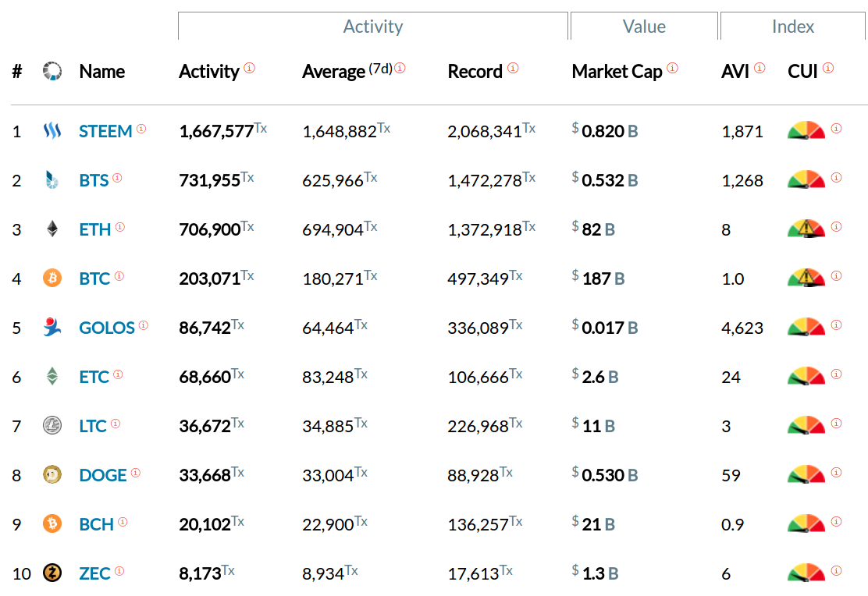
Task: Click the ETH CUI warning gauge icon
Action: [806, 228]
